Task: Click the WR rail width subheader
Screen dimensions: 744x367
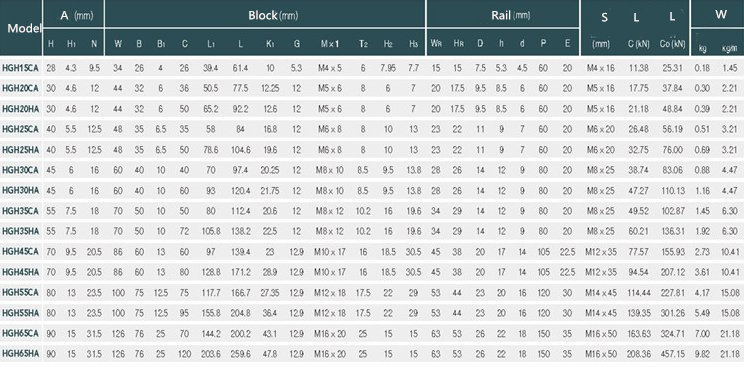Action: point(436,44)
